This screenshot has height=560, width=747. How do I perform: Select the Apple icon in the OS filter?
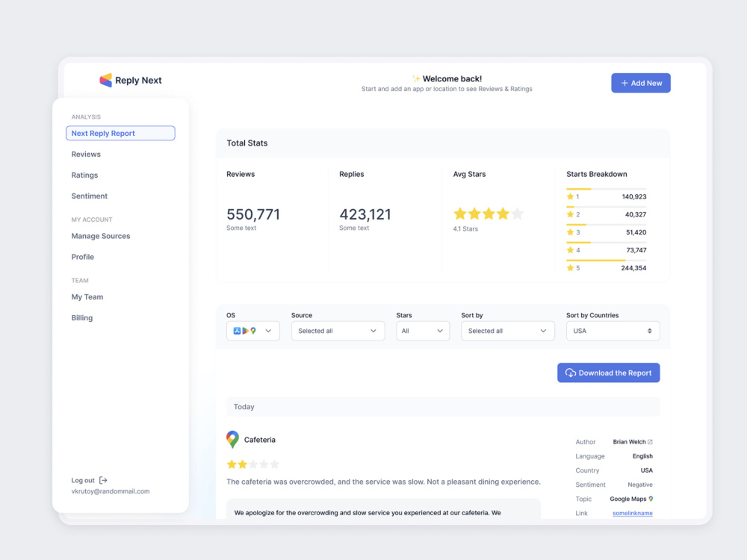click(238, 331)
